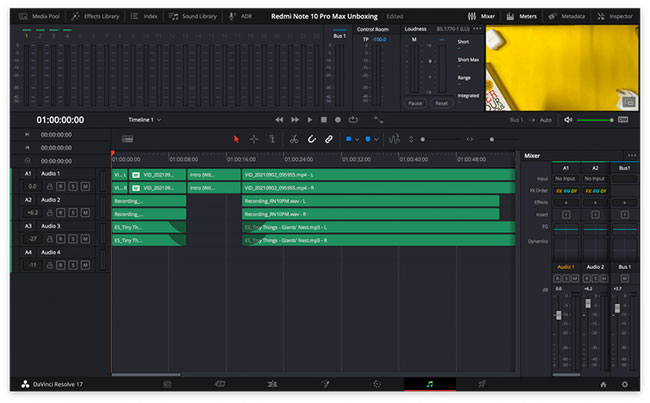This screenshot has height=403, width=650.
Task: Mute the monitor speaker icon
Action: point(568,120)
